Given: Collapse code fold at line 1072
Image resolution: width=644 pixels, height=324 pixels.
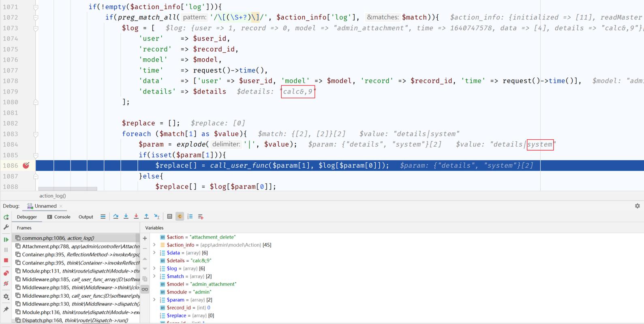Looking at the screenshot, I should (36, 18).
